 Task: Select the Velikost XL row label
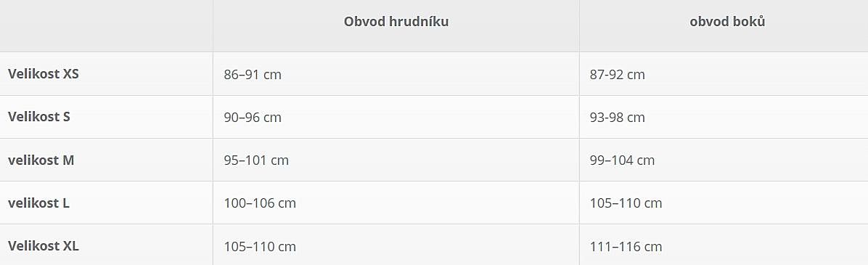click(x=43, y=245)
